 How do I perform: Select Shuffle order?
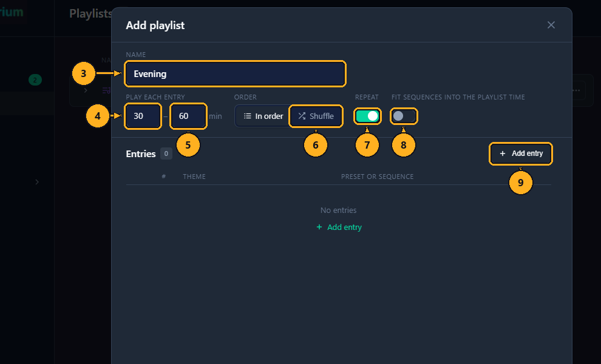(316, 116)
